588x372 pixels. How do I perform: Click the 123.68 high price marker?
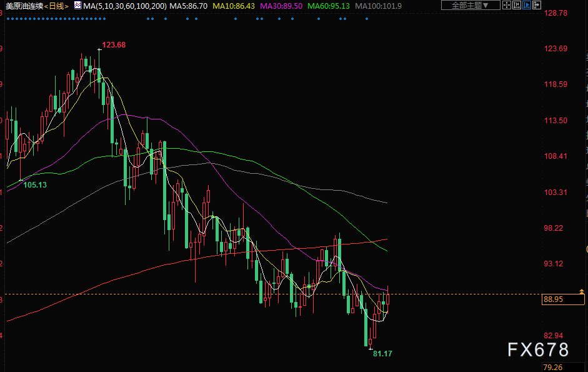click(113, 44)
